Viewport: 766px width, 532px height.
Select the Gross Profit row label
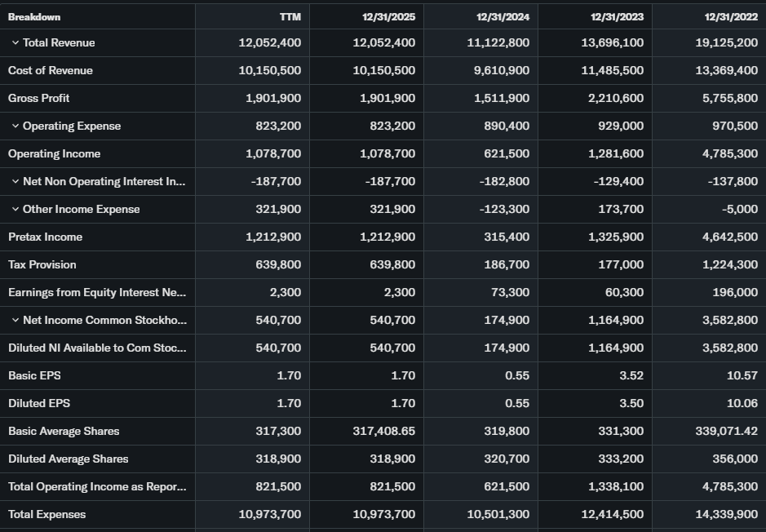tap(39, 98)
